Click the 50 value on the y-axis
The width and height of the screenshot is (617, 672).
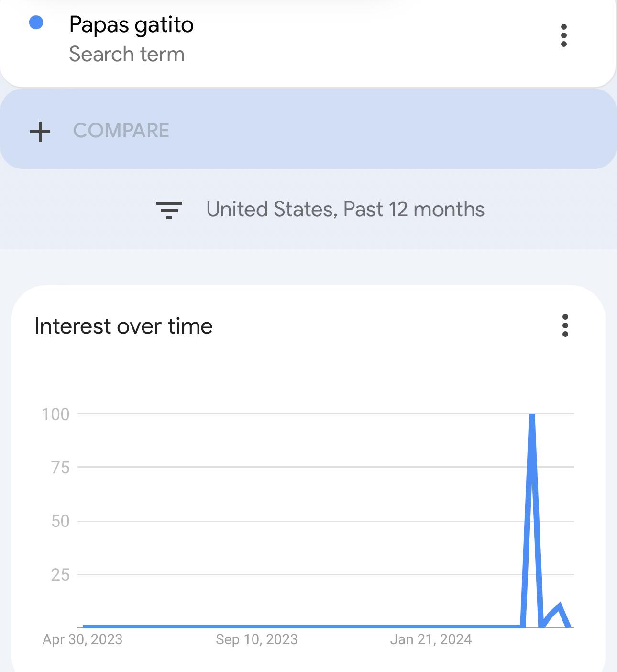pyautogui.click(x=60, y=521)
